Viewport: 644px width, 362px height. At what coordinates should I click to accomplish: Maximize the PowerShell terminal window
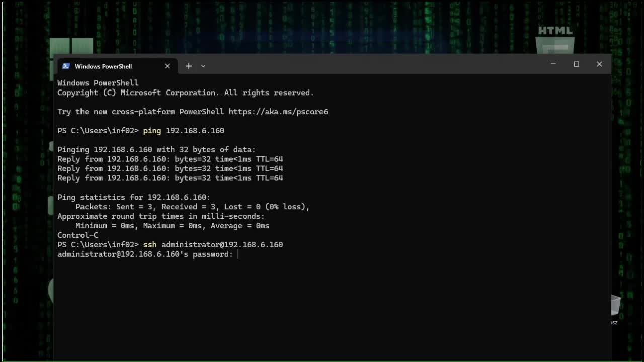577,64
